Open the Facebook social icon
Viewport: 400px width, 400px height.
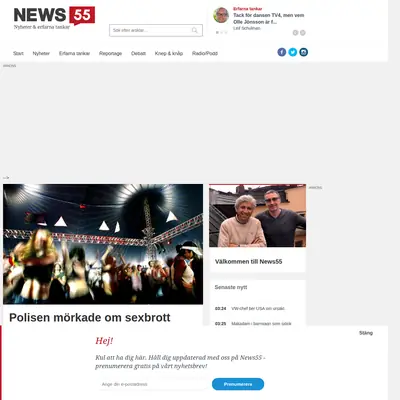coord(282,52)
